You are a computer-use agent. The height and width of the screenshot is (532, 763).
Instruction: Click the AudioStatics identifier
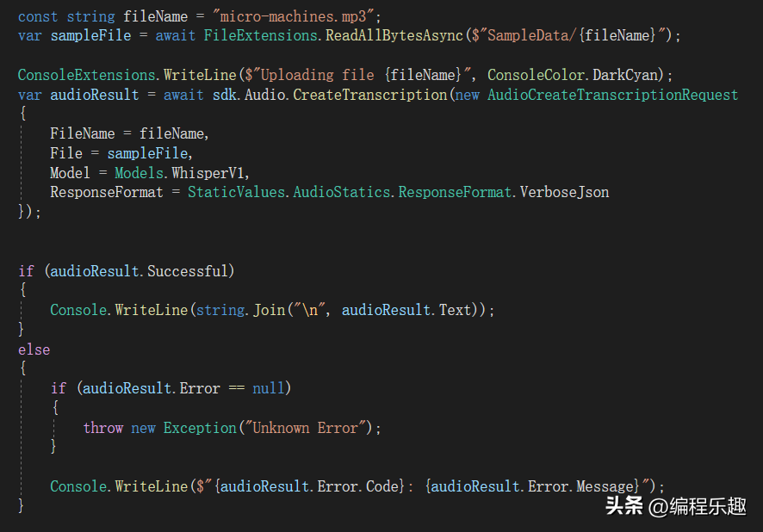click(342, 192)
